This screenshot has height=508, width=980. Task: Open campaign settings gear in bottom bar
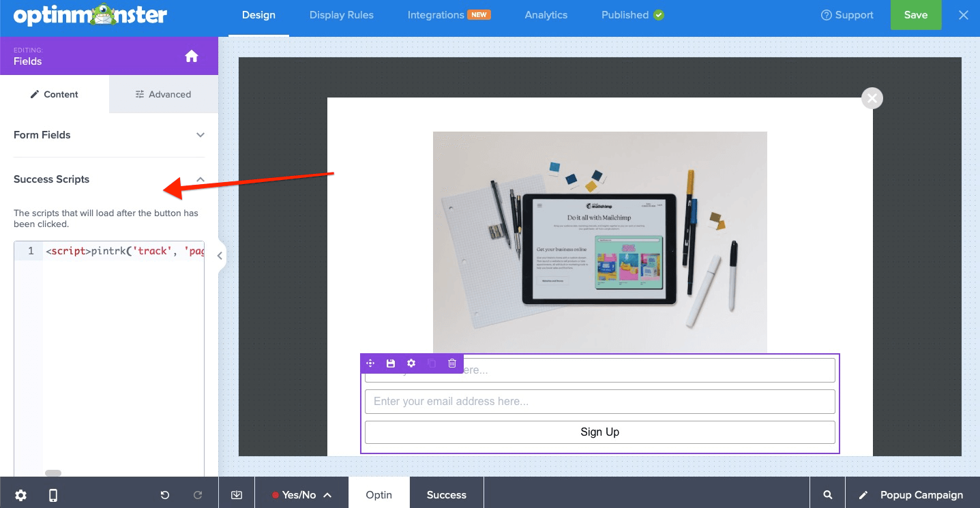21,496
